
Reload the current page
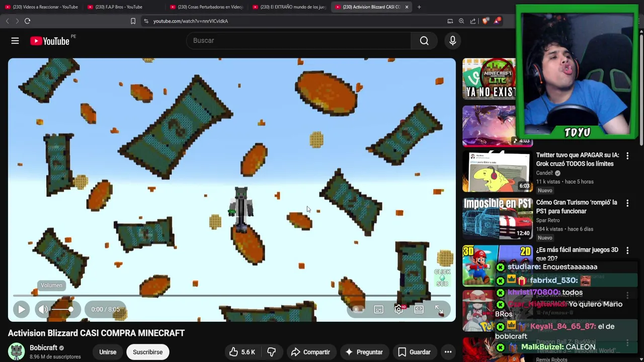coord(28,21)
